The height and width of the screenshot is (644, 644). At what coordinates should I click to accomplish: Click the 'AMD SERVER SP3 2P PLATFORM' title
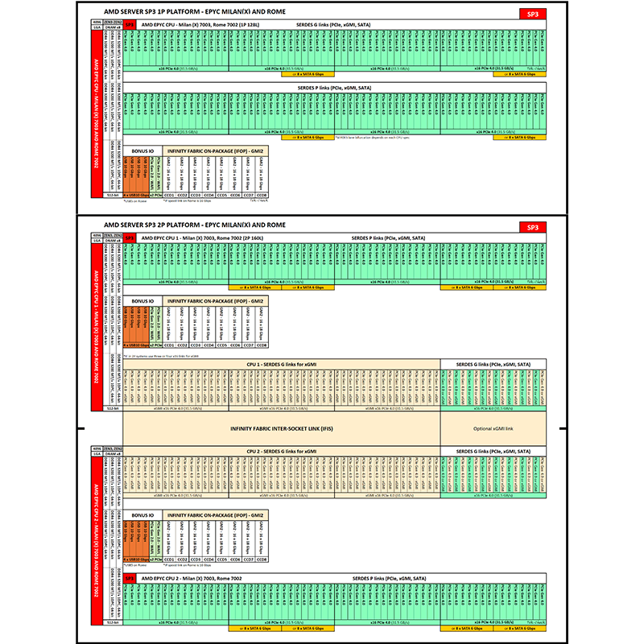(x=195, y=225)
